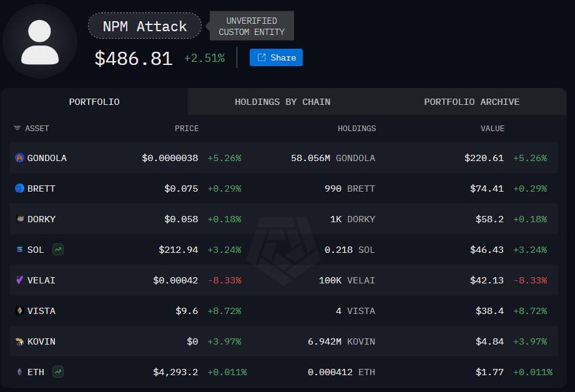Click the blue Share button
The height and width of the screenshot is (392, 575).
click(x=276, y=57)
